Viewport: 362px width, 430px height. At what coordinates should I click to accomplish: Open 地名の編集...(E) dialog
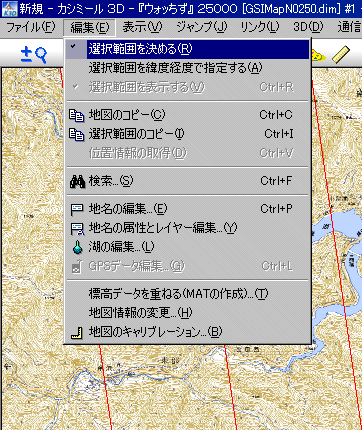(x=188, y=209)
